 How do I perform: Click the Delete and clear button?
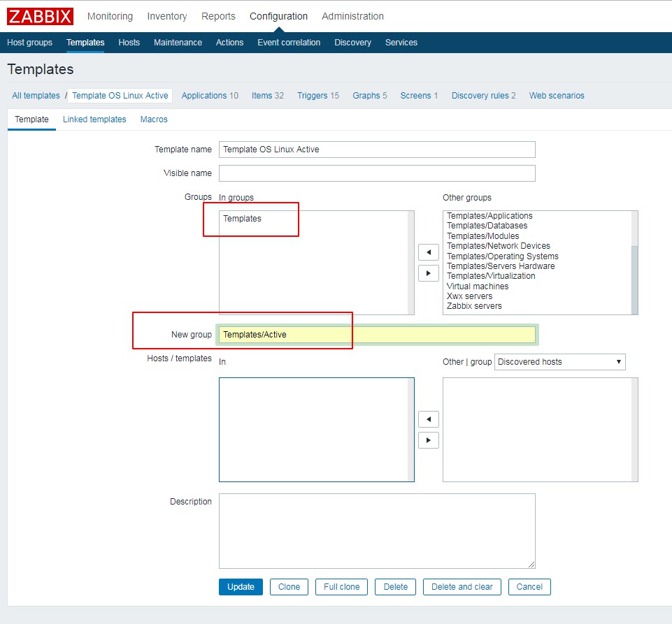tap(462, 587)
